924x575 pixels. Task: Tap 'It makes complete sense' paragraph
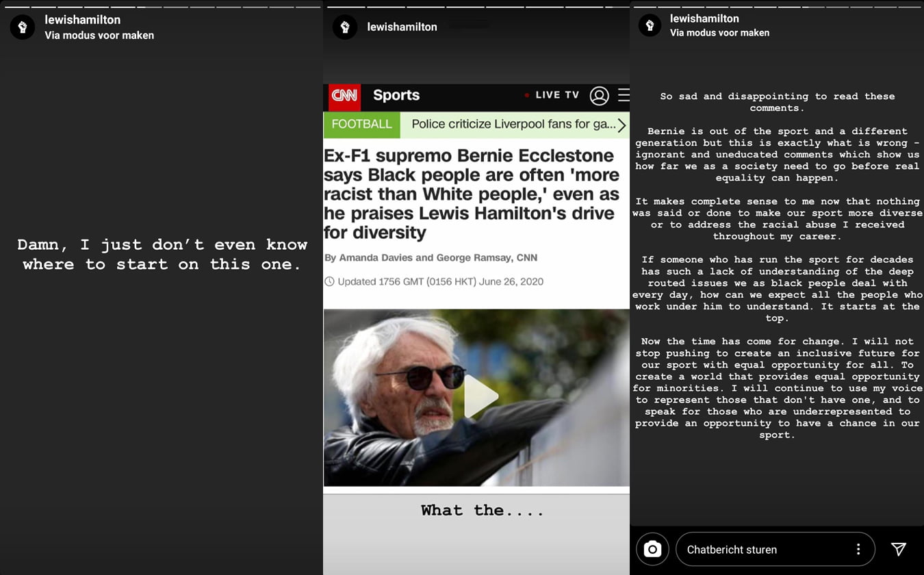point(777,219)
